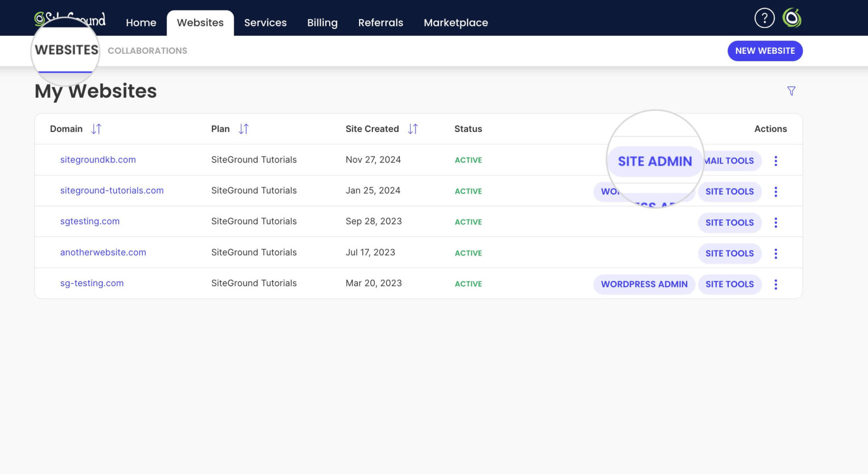Open the Services menu item

(265, 23)
